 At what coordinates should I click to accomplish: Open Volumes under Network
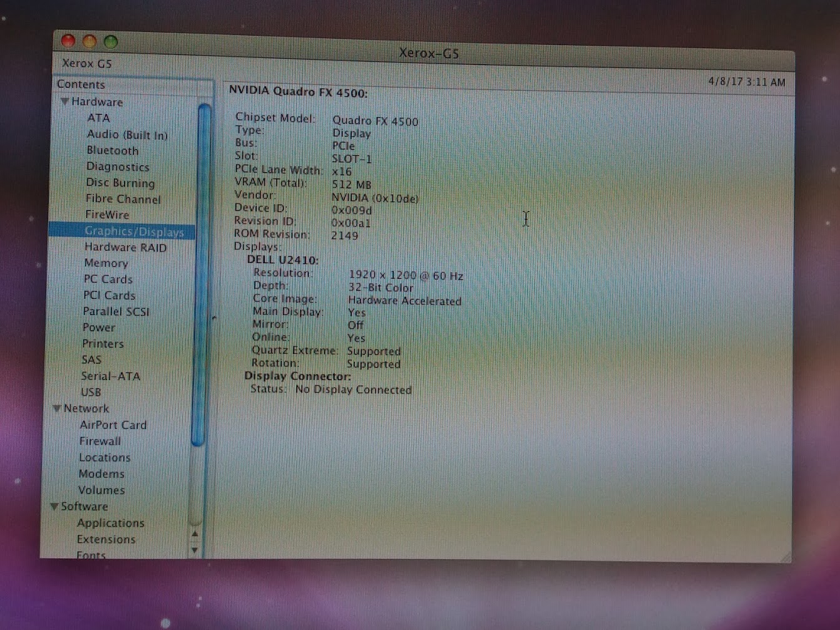(101, 490)
